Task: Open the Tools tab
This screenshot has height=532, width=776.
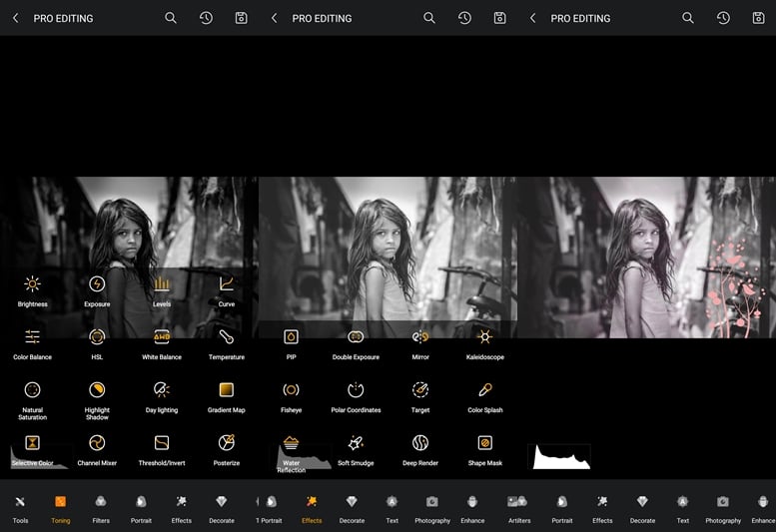Action: click(x=20, y=506)
